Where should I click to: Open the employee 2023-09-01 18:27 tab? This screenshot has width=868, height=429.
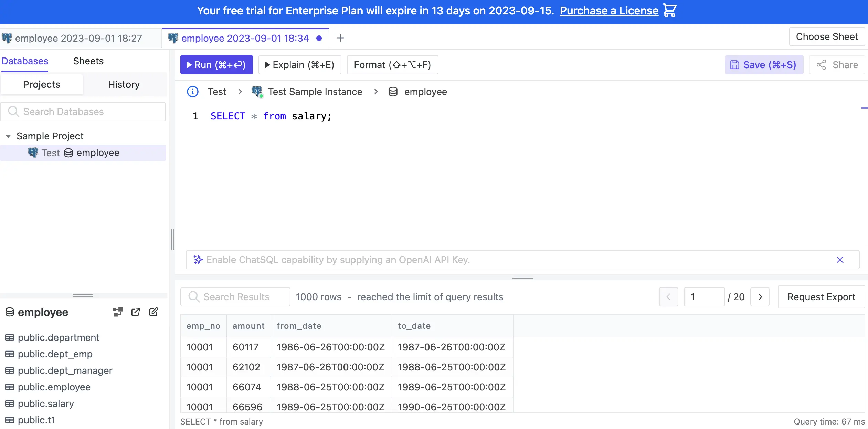pos(78,38)
